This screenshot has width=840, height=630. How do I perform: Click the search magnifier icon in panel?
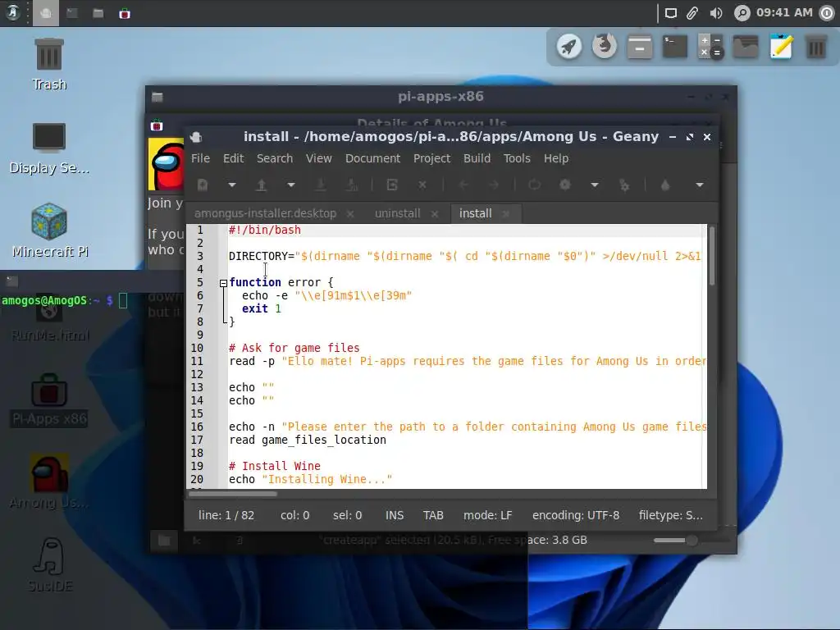(742, 13)
